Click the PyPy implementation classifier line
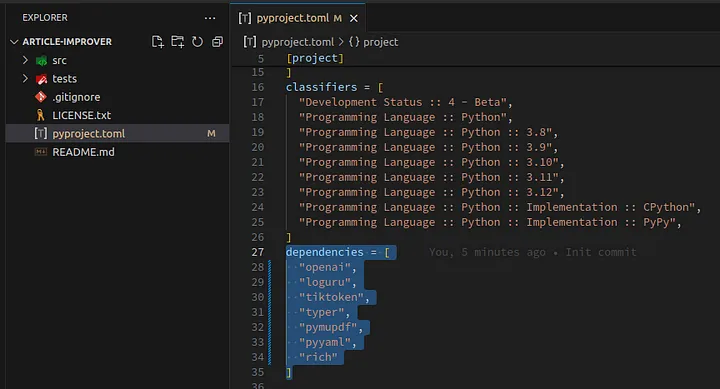 pyautogui.click(x=490, y=222)
